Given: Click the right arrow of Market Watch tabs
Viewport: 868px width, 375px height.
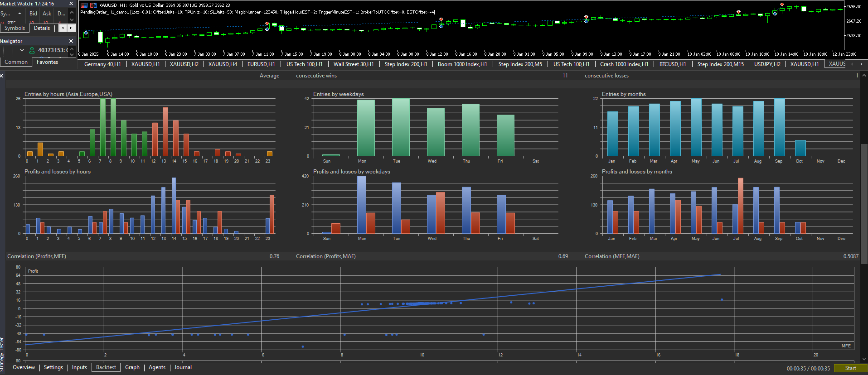Looking at the screenshot, I should click(x=71, y=28).
